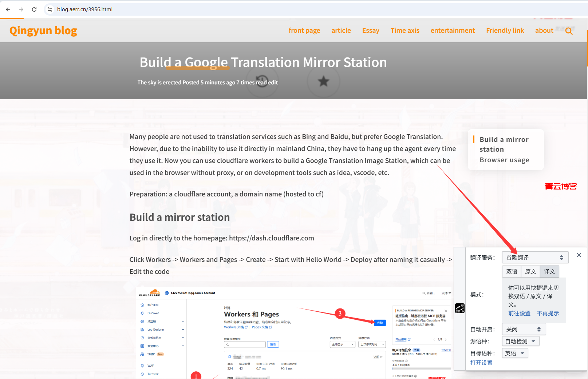This screenshot has height=379, width=588.
Task: Switch mode to 译文
Action: [x=549, y=272]
